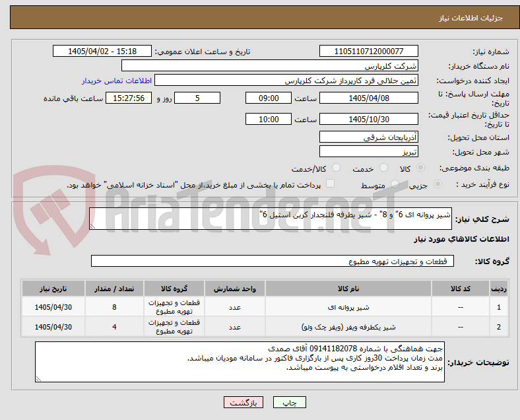
Task: Click the page title جزئیات اطلاعات نیاز
Action: point(471,18)
